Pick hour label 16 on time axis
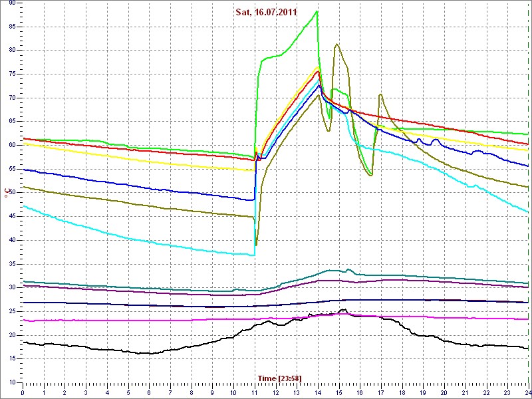The height and width of the screenshot is (399, 532). (360, 392)
